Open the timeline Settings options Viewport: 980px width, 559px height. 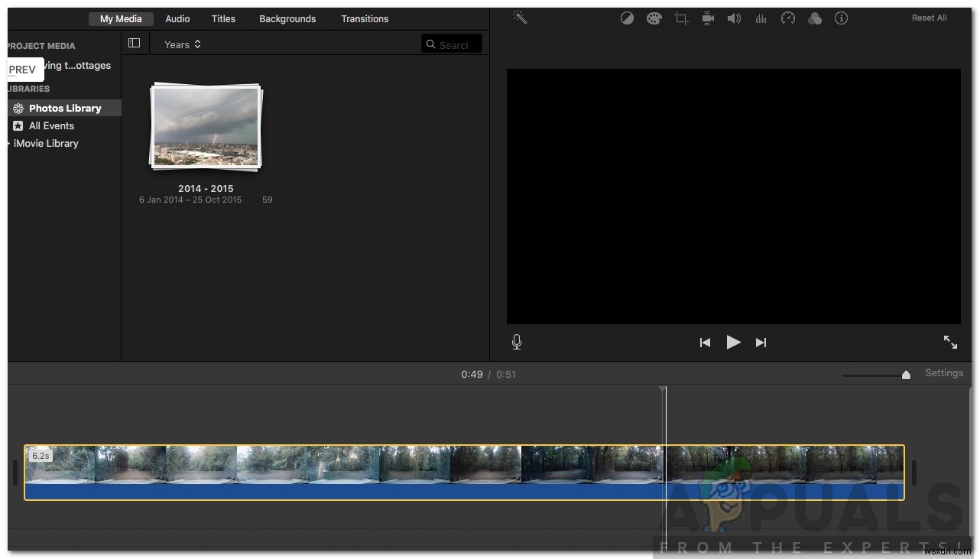(943, 373)
